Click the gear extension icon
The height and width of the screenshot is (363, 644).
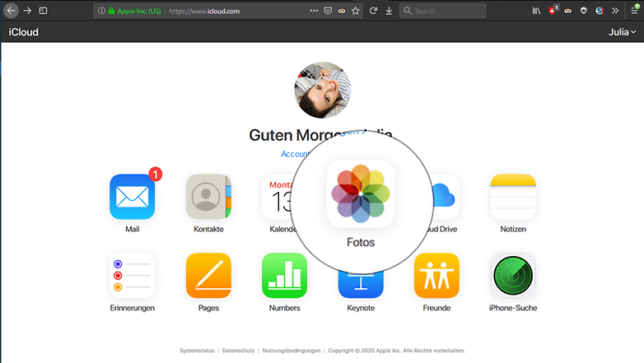(x=583, y=11)
